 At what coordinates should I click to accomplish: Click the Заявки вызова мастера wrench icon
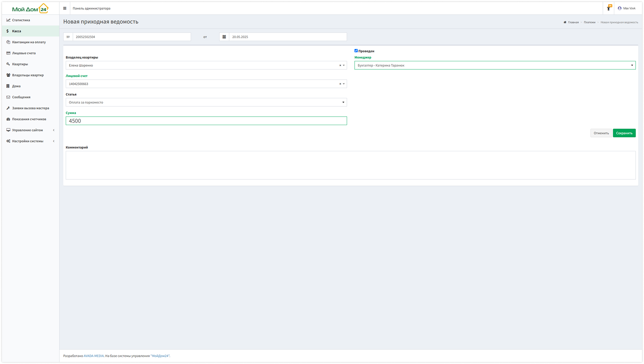(8, 108)
